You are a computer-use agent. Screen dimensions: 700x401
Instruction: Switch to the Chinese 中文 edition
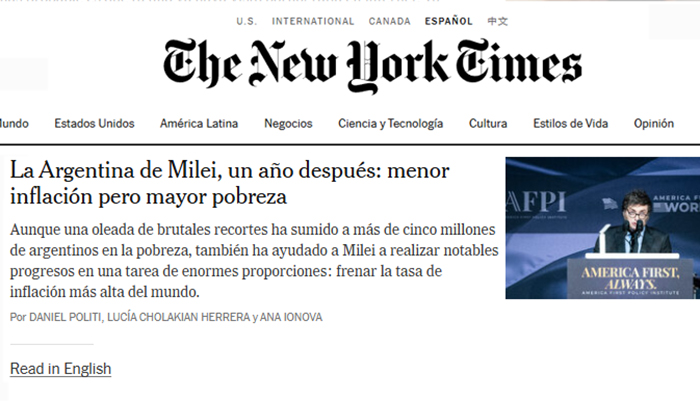pos(497,21)
